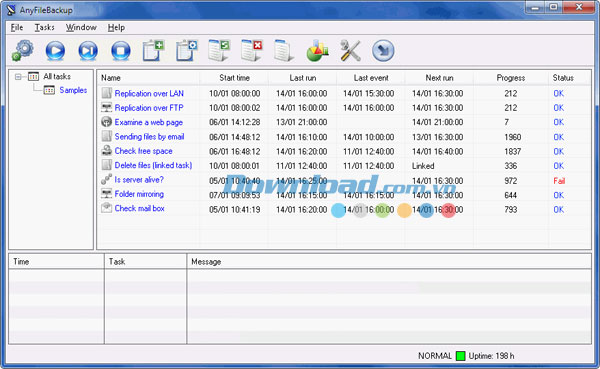Click the AnyFileBackup title bar app icon
This screenshot has width=600, height=369.
11,10
